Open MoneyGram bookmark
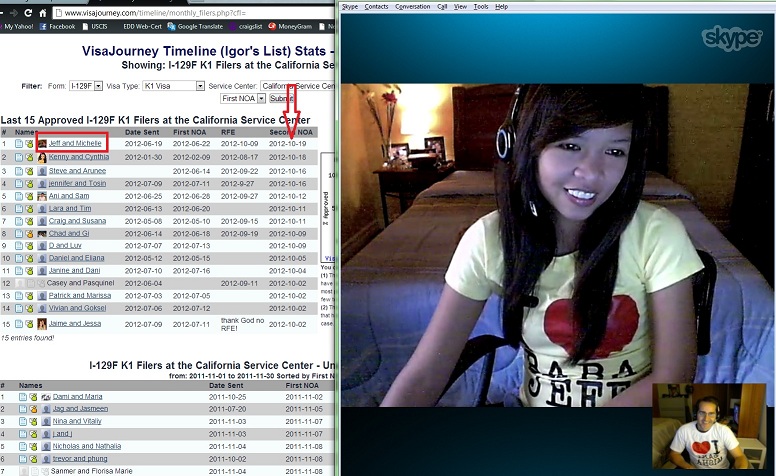Image resolution: width=776 pixels, height=476 pixels. [290, 27]
